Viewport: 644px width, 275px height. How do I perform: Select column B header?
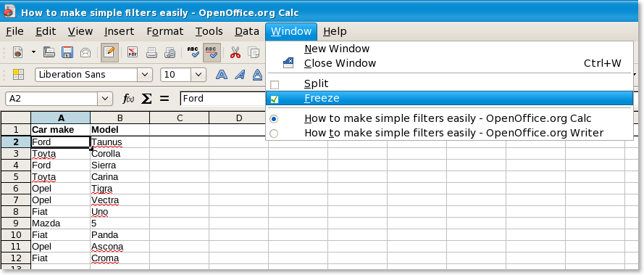[x=120, y=118]
